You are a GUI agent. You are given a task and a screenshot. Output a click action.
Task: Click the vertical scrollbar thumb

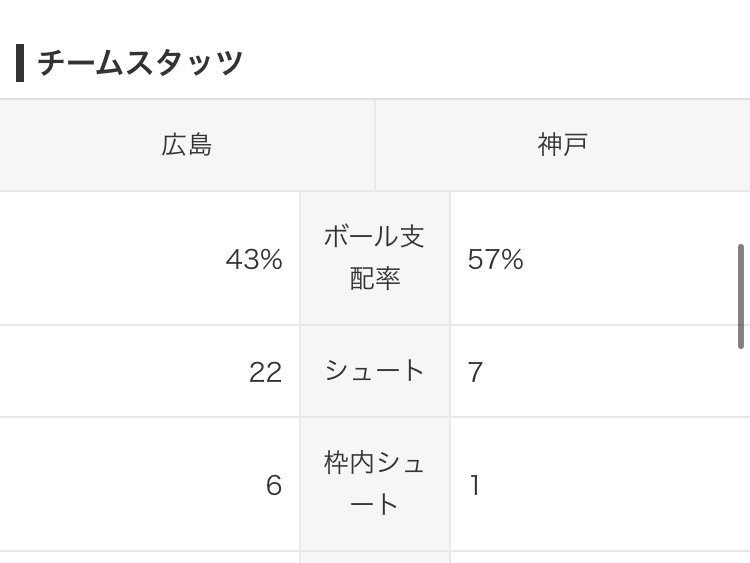tap(740, 296)
